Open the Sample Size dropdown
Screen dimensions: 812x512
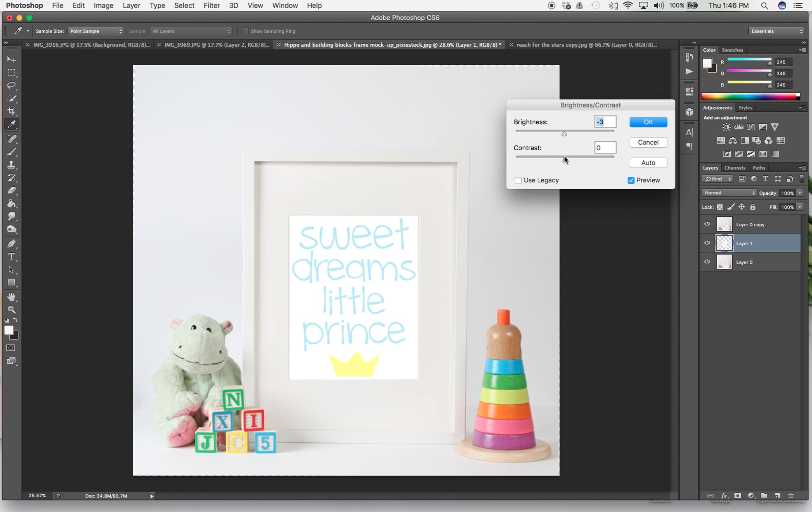95,31
